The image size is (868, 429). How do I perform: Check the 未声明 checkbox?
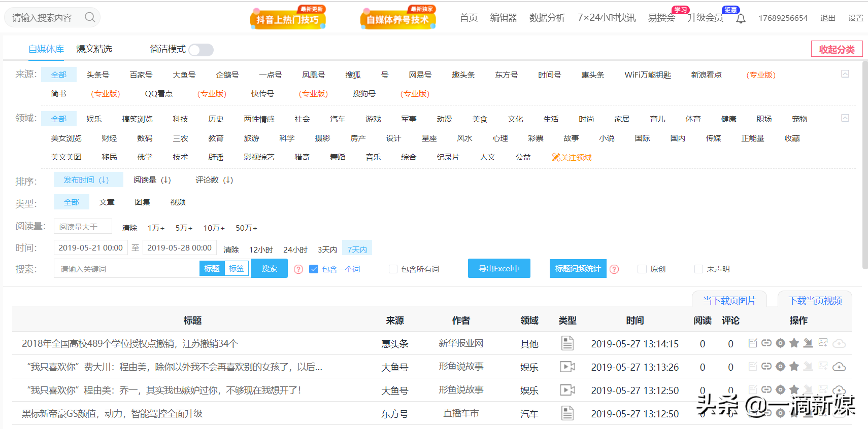click(699, 269)
